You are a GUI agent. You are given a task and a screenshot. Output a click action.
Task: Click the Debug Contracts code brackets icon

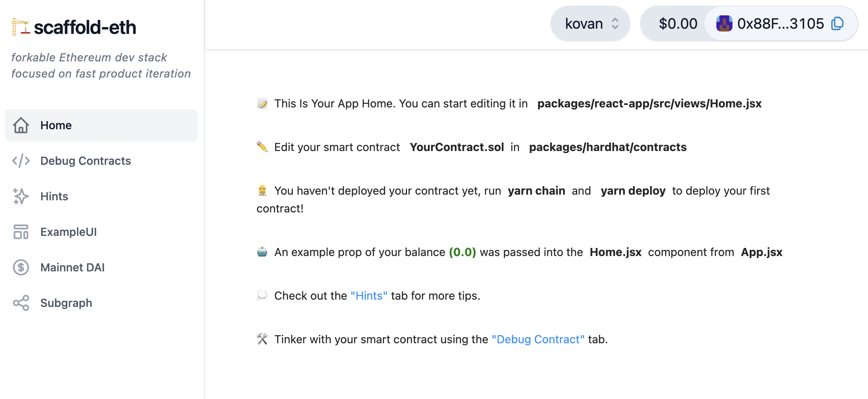tap(21, 161)
